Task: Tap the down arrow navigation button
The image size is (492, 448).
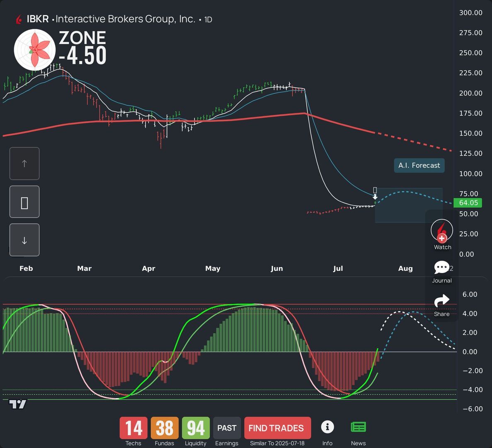Action: tap(24, 240)
